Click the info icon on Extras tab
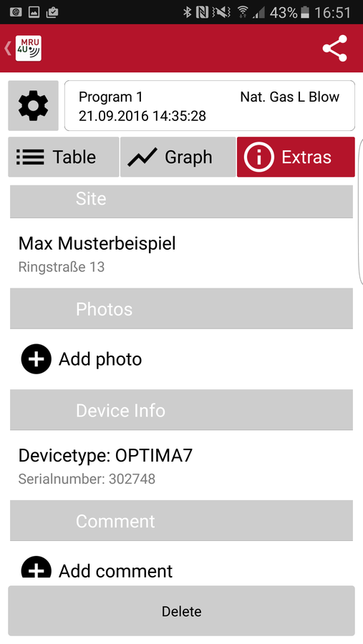363x644 pixels. 259,157
